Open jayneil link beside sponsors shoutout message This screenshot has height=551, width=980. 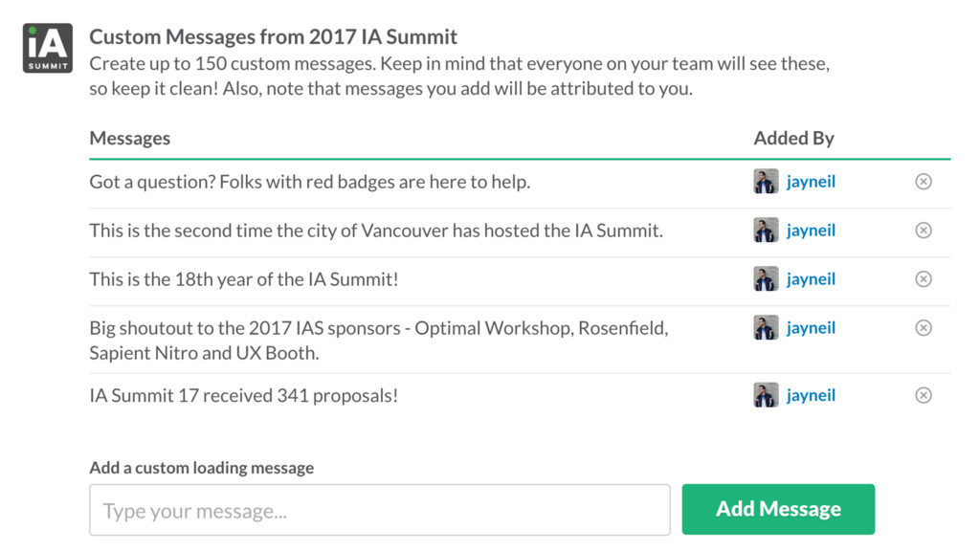click(811, 328)
